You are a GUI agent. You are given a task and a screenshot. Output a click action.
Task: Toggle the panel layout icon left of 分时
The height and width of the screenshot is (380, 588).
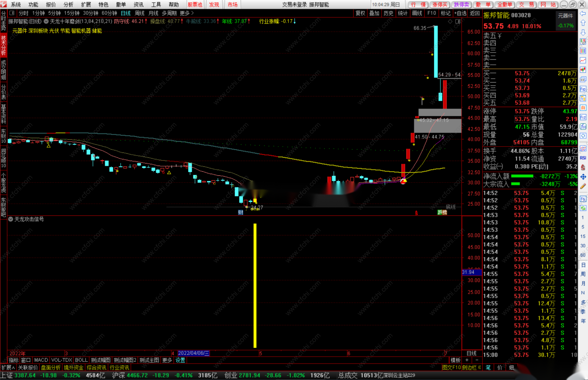(x=12, y=13)
